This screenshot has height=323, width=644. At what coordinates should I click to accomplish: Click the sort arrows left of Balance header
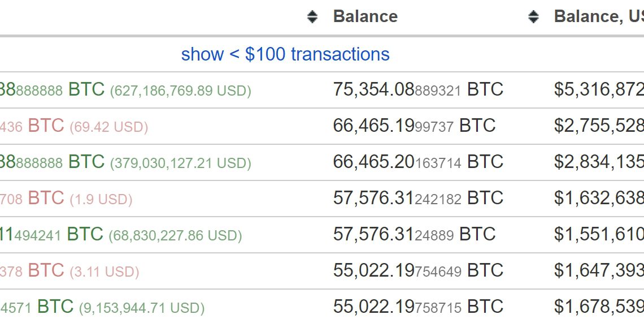(x=312, y=17)
